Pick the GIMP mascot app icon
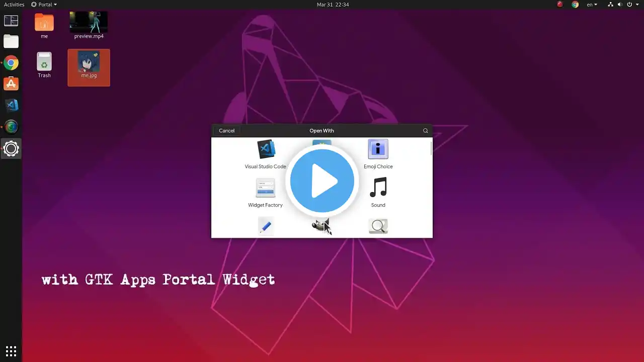This screenshot has height=362, width=644. coord(321,226)
